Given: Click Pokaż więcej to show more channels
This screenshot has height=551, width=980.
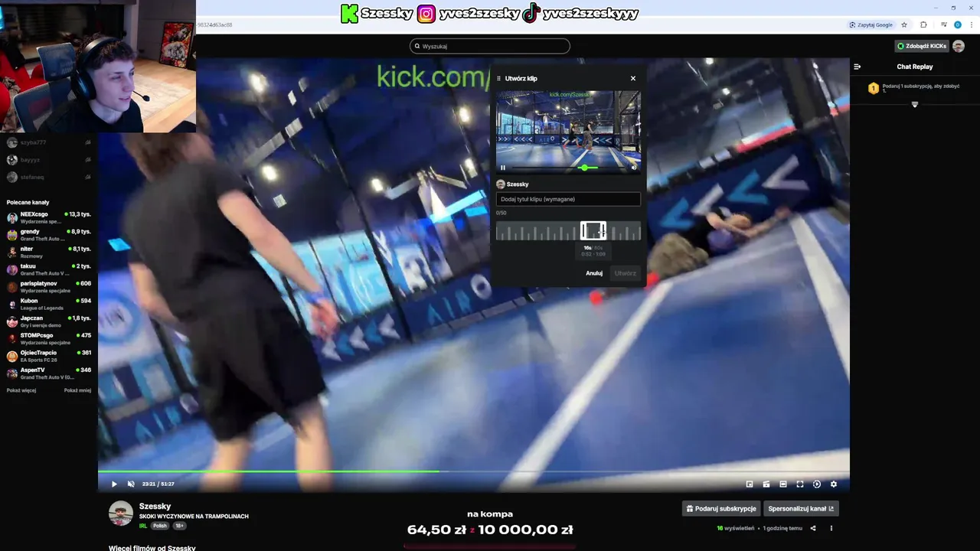Looking at the screenshot, I should 21,390.
